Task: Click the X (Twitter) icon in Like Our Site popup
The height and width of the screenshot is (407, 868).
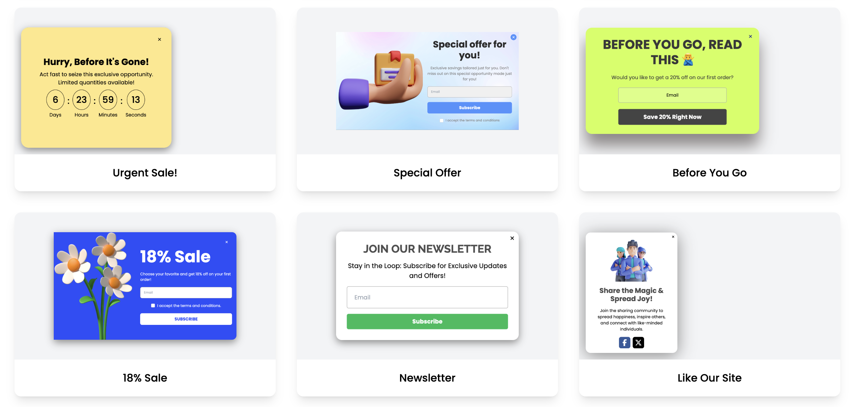Action: (638, 342)
